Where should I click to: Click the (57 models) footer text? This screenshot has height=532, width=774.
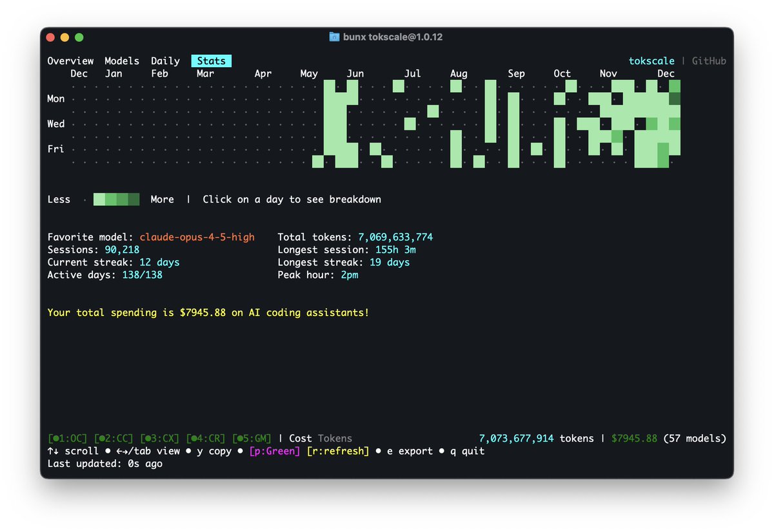coord(695,438)
